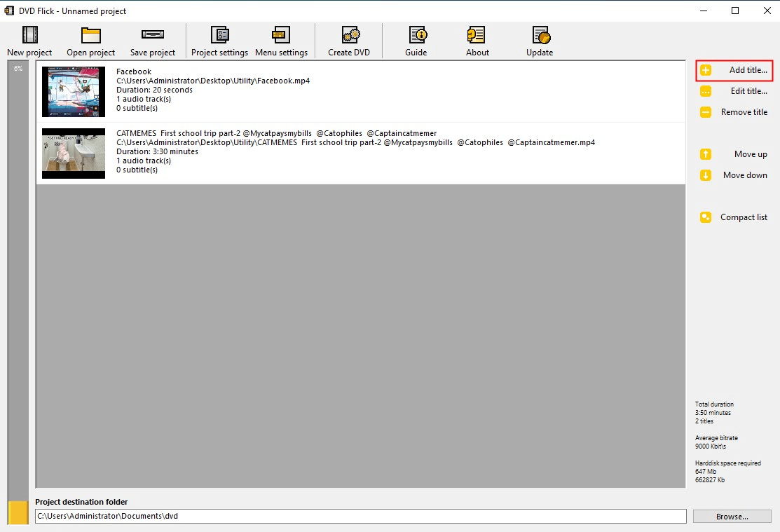Save project using the toolbar icon
Screen dimensions: 780x532
[x=153, y=35]
